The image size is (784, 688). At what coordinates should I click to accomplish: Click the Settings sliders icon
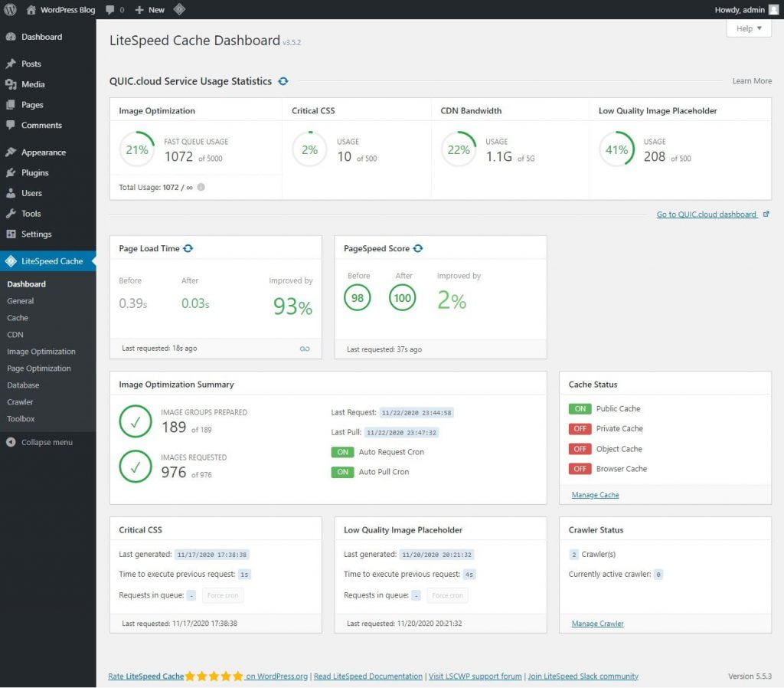11,234
